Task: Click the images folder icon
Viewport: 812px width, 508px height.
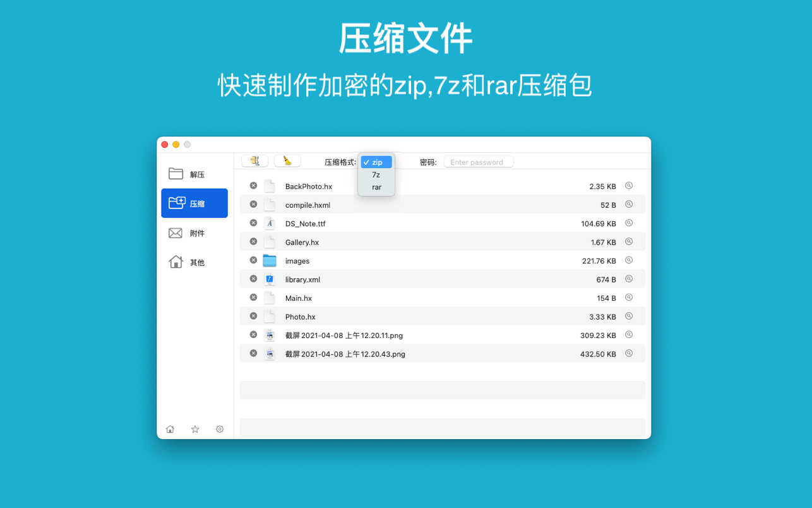Action: (270, 260)
